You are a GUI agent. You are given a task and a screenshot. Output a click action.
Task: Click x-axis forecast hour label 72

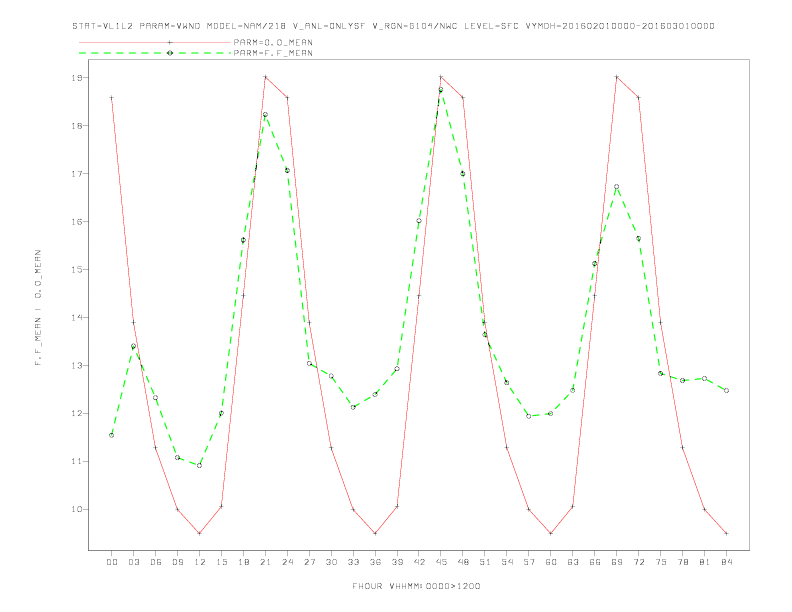pyautogui.click(x=639, y=562)
